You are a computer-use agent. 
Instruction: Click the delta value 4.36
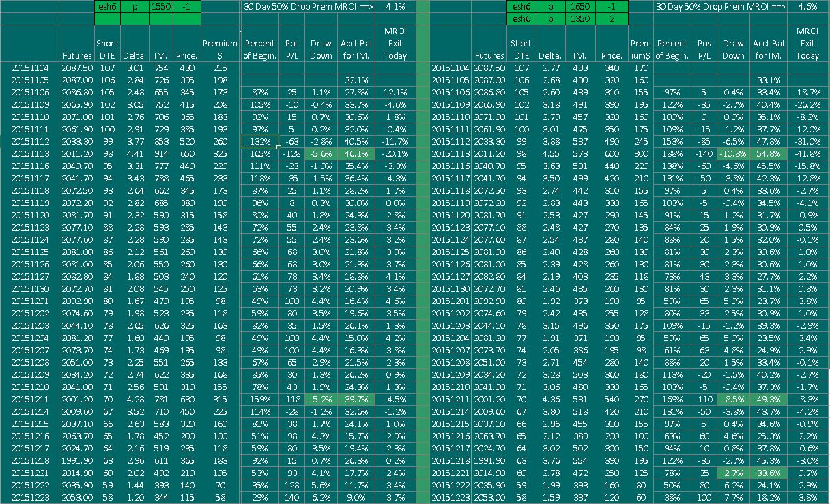click(549, 399)
